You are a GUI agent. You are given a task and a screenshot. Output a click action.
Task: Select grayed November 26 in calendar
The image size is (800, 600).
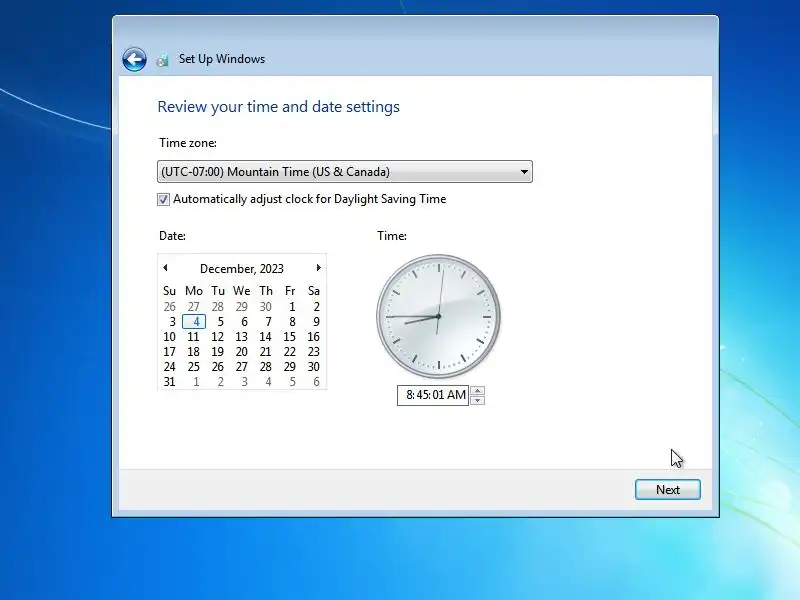[169, 307]
